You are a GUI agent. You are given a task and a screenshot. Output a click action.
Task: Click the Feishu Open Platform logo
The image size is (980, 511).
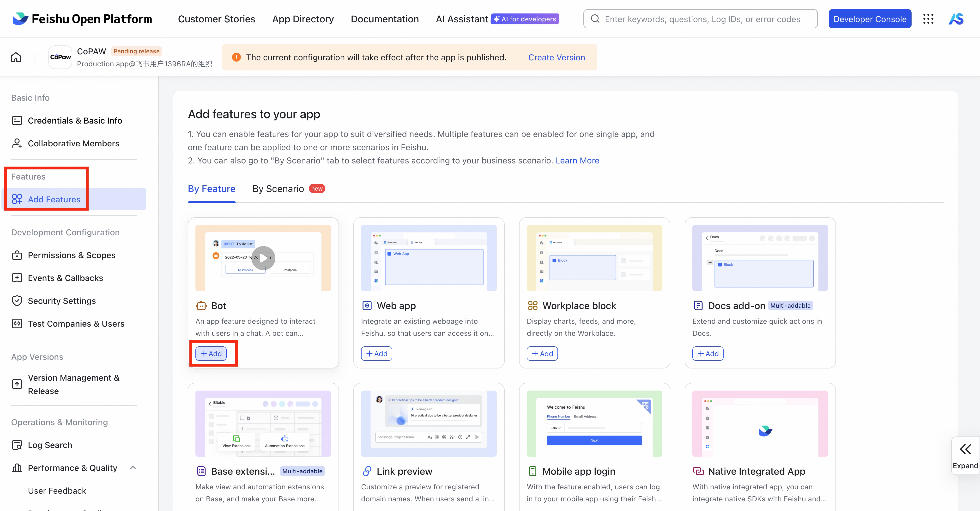[x=83, y=19]
